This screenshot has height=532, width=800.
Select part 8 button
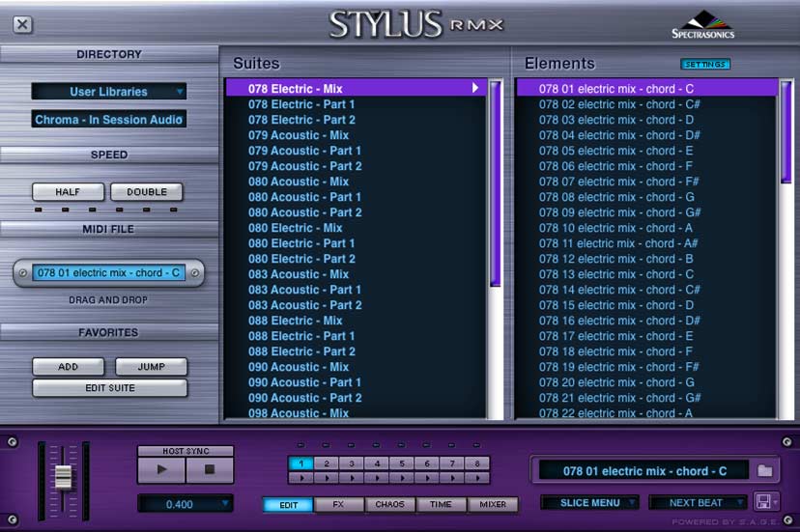point(477,463)
